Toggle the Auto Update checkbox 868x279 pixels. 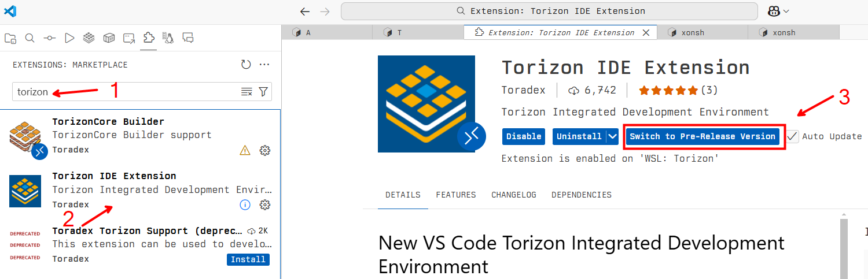[792, 136]
